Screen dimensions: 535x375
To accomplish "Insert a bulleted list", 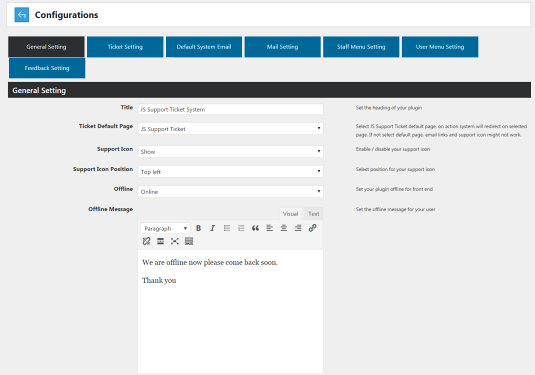I will point(227,228).
